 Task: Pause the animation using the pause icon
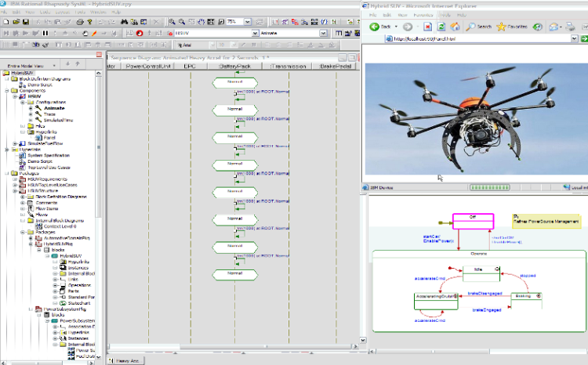tap(44, 34)
